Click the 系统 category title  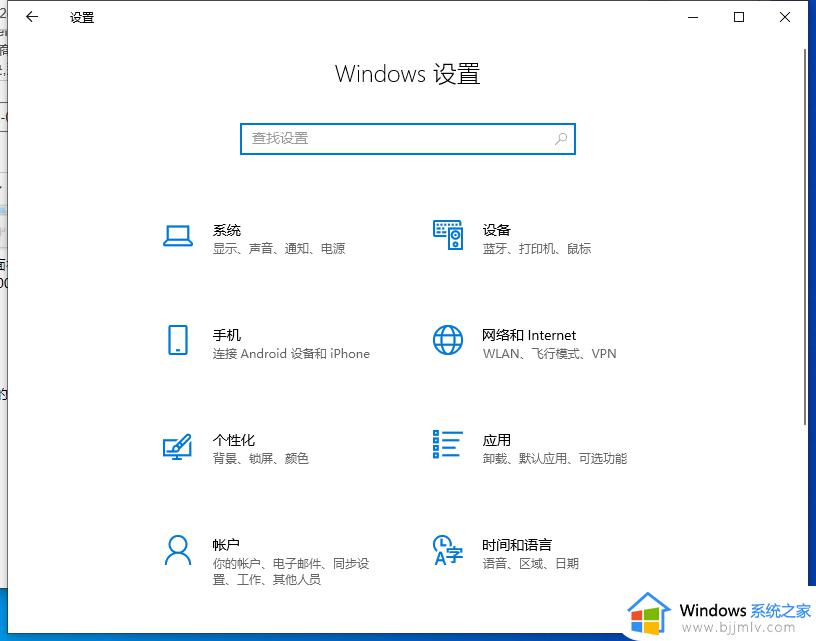[x=227, y=230]
